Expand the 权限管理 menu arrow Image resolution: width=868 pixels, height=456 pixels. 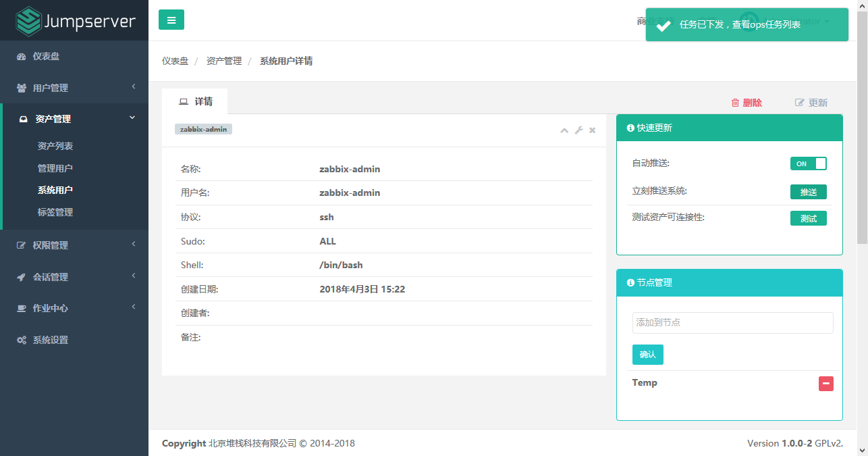pos(134,244)
